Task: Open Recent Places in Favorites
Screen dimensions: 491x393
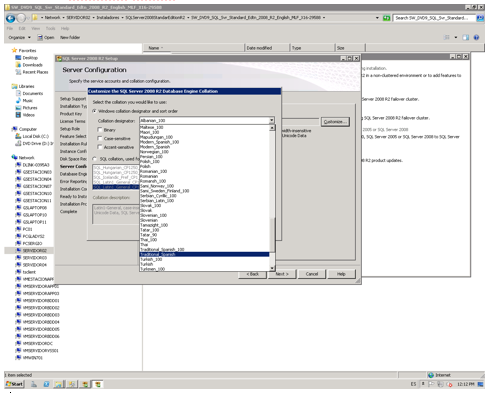Action: coord(32,72)
